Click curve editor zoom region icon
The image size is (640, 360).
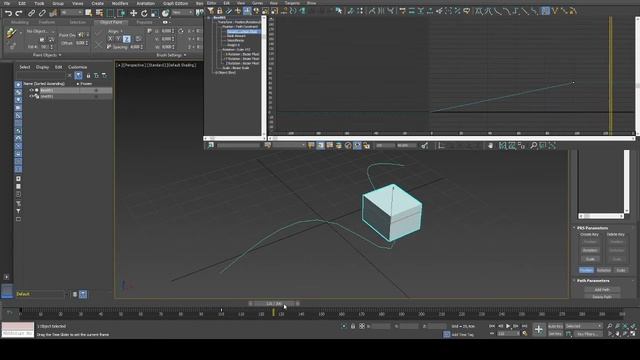(543, 145)
